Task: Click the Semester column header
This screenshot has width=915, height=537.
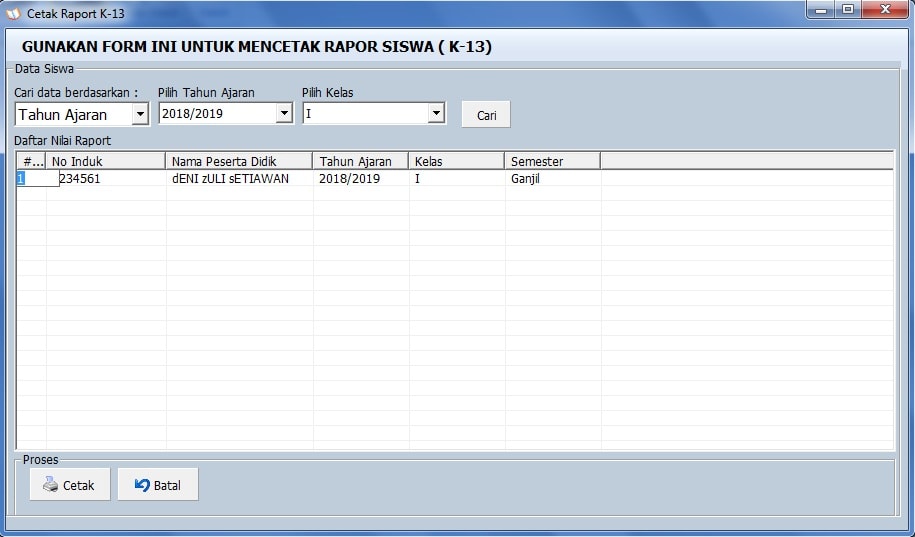Action: coord(553,161)
